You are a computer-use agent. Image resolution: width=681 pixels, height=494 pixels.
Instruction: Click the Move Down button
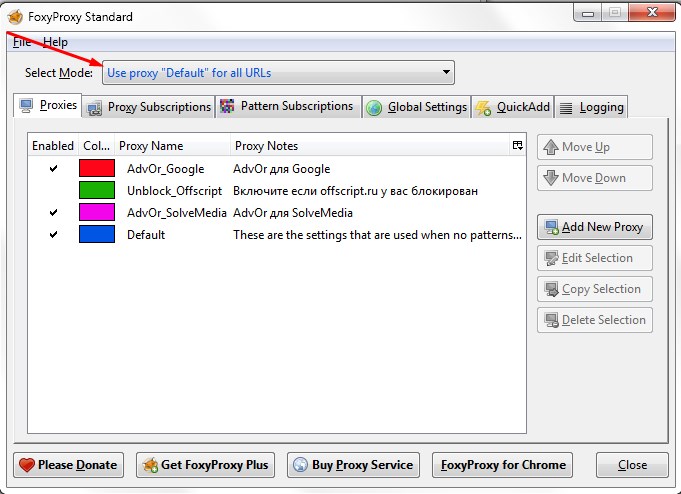click(x=595, y=178)
